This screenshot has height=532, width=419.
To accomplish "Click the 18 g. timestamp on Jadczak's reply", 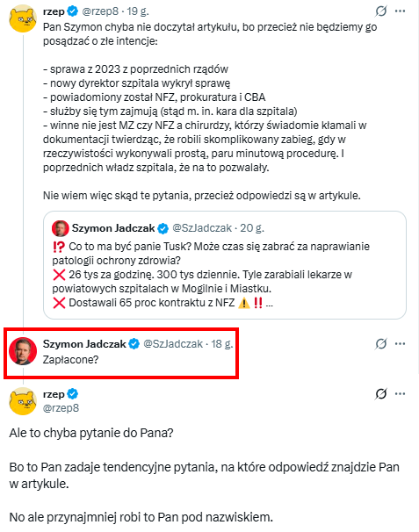I will (221, 344).
